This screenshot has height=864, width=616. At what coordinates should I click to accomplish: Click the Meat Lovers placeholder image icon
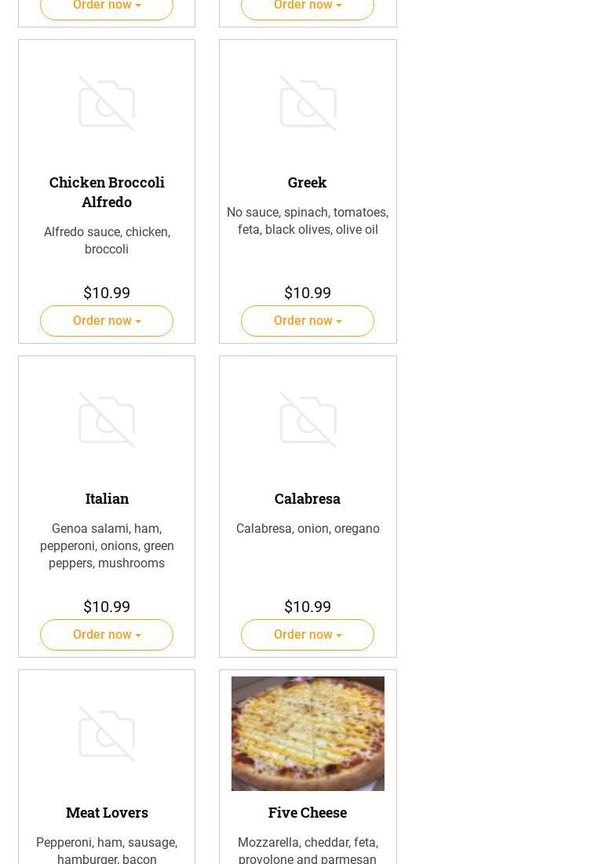pyautogui.click(x=107, y=734)
